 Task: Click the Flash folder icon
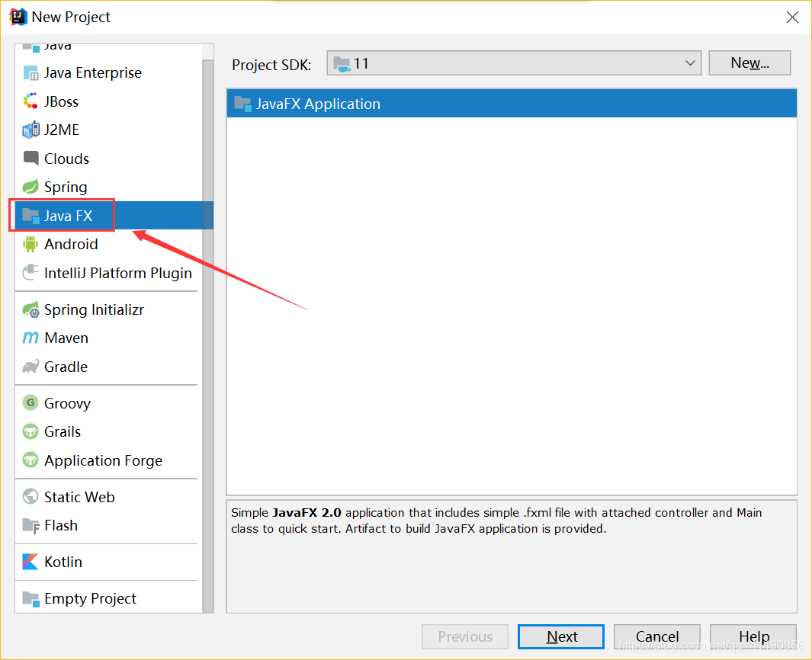(30, 525)
